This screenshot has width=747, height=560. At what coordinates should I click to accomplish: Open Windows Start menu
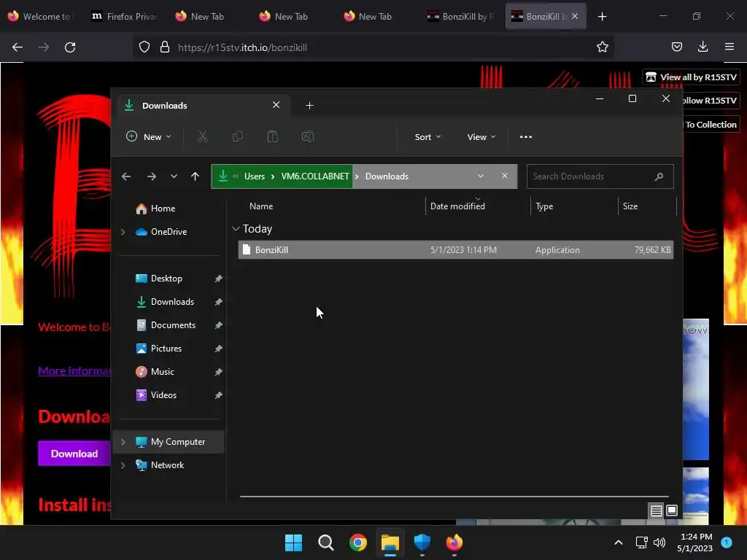(293, 542)
